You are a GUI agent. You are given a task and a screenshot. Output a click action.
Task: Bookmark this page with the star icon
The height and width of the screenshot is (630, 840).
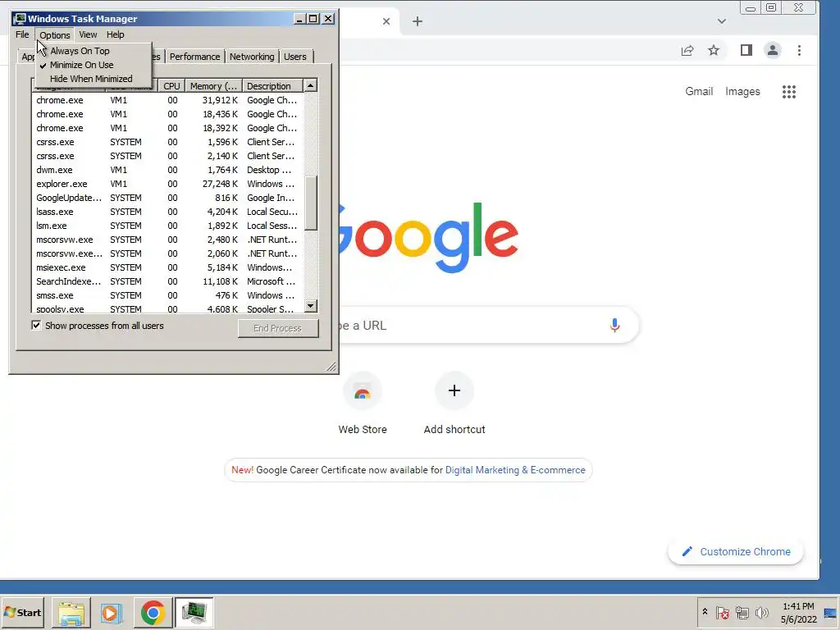coord(714,50)
